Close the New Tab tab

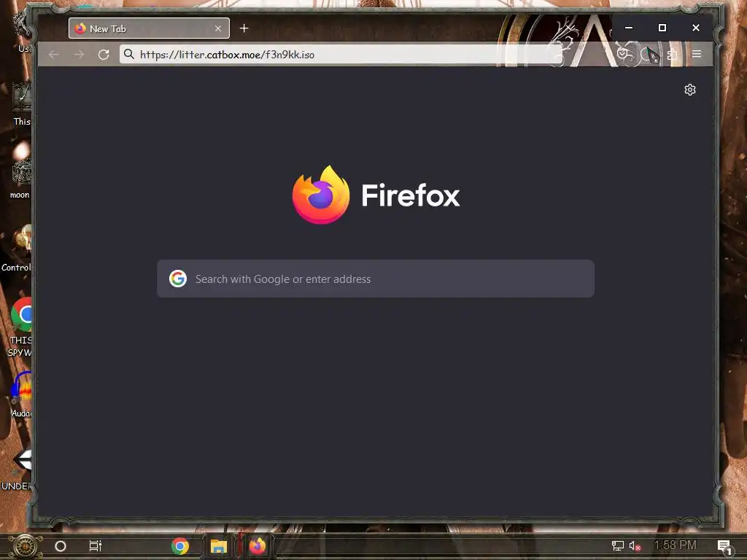[x=217, y=28]
